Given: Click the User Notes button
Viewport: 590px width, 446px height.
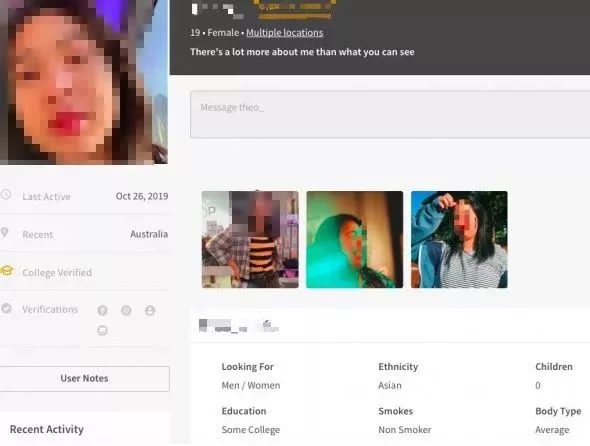Looking at the screenshot, I should click(x=85, y=379).
